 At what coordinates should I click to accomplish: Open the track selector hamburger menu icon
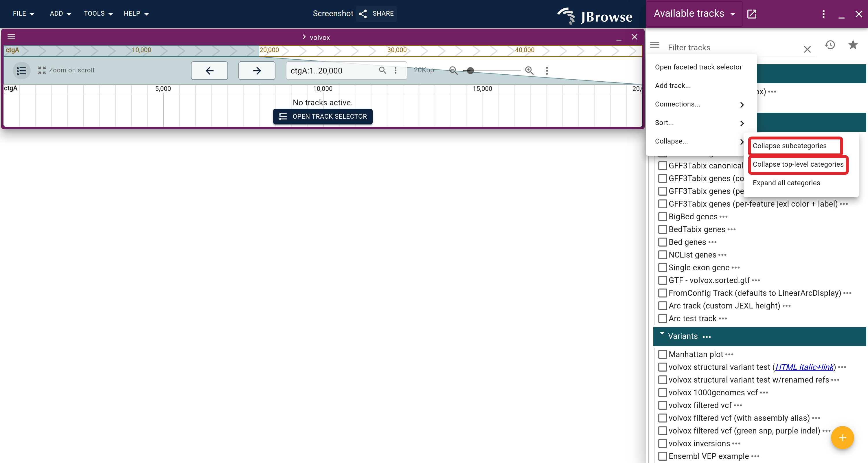click(654, 45)
